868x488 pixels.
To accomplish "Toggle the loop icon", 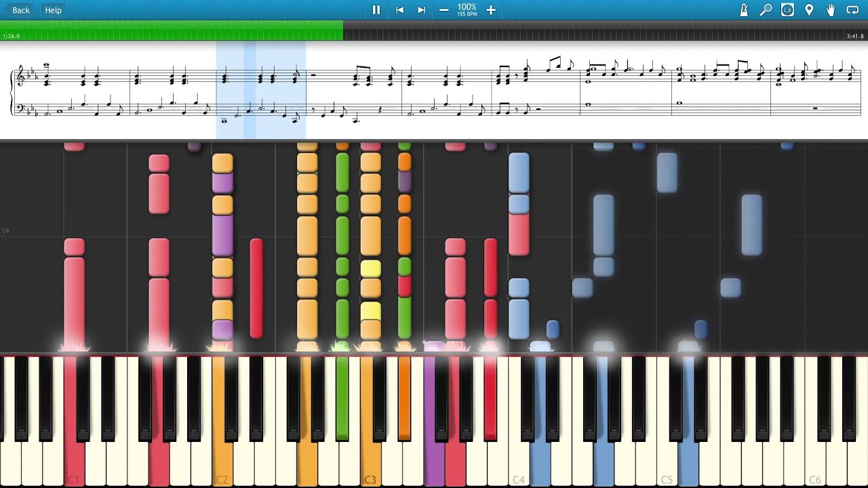I will pyautogui.click(x=852, y=10).
